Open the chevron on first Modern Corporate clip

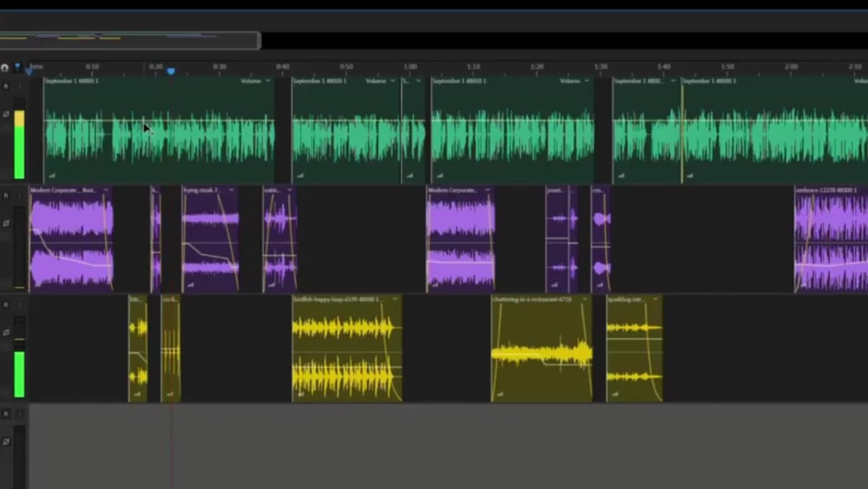point(106,190)
